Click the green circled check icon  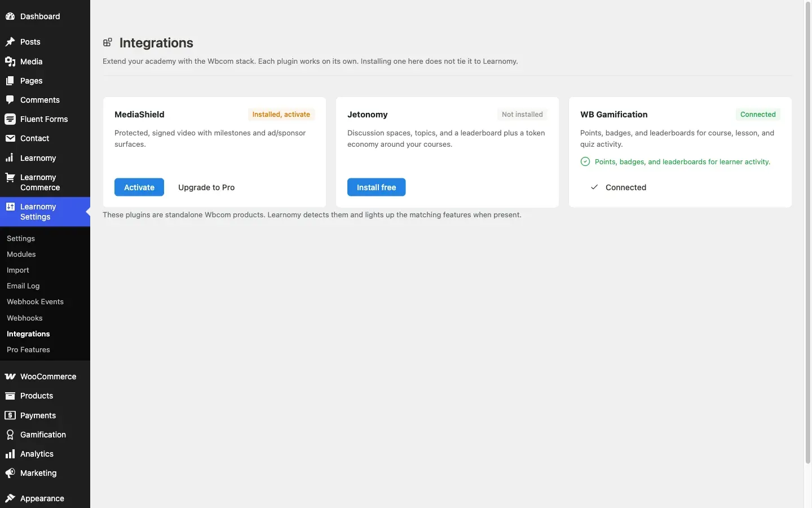click(x=585, y=161)
